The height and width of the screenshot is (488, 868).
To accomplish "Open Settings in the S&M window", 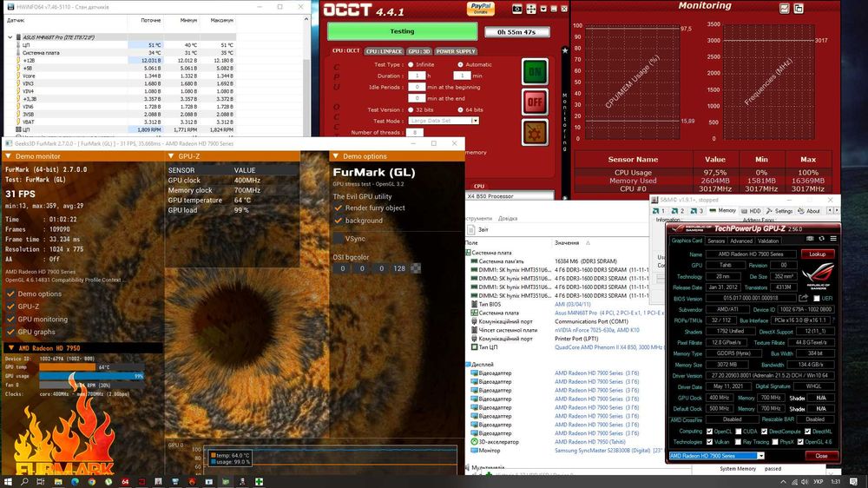I will click(779, 211).
